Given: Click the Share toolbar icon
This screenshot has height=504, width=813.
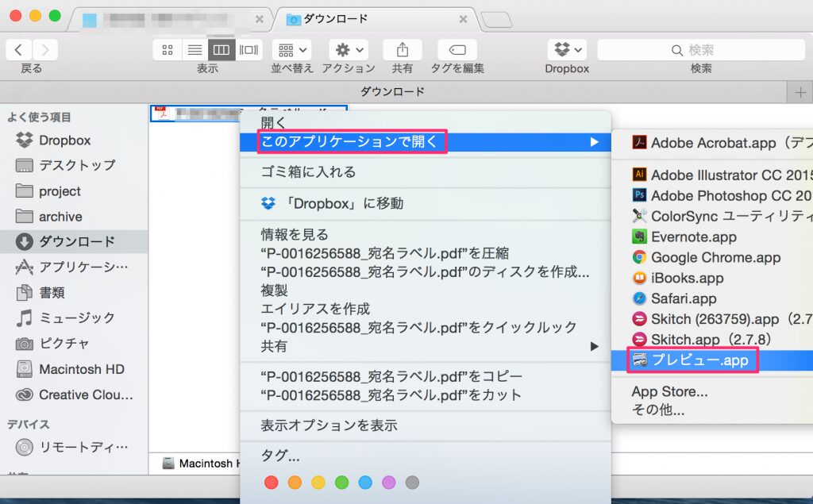Looking at the screenshot, I should pos(402,50).
